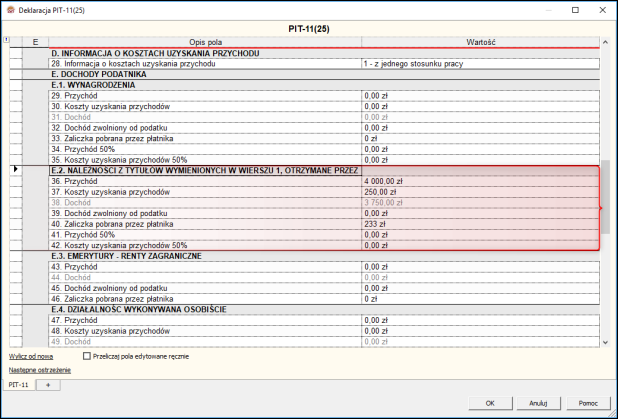Click the Wylicz od nowa link
Screen dimensions: 618x419
tap(31, 356)
